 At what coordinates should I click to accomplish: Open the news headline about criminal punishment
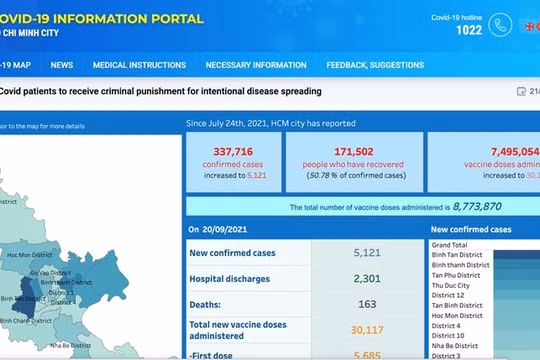[160, 91]
